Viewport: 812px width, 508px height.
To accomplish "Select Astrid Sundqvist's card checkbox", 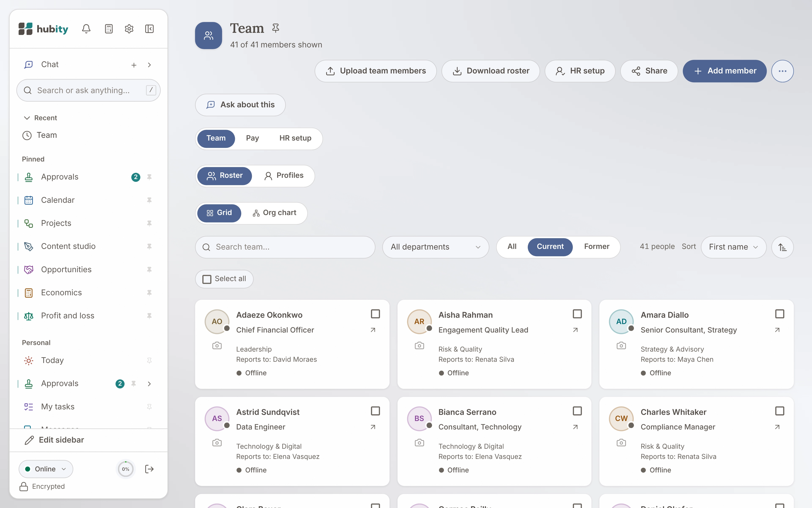I will [x=376, y=411].
